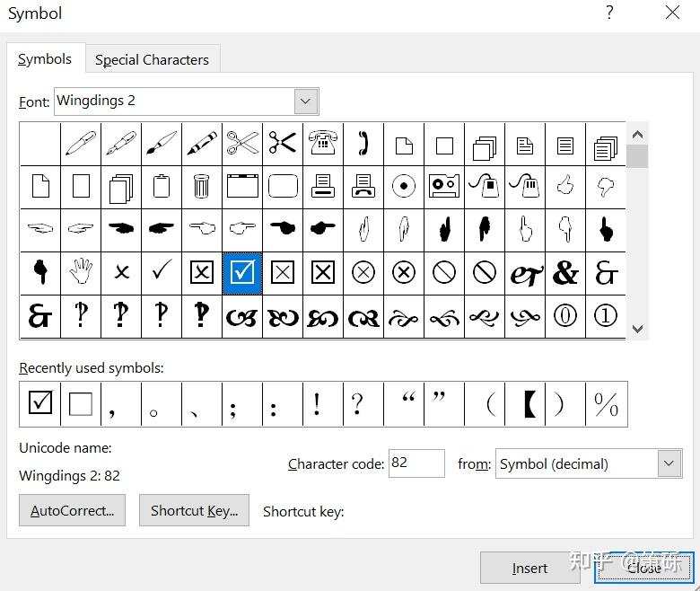Pick the bold ampersand symbol

tap(565, 272)
